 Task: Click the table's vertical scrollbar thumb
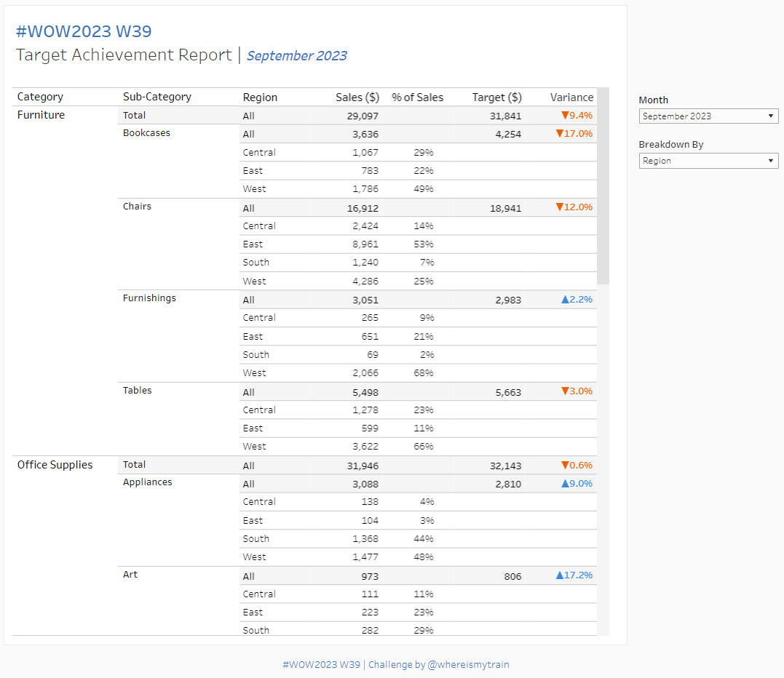coord(603,186)
